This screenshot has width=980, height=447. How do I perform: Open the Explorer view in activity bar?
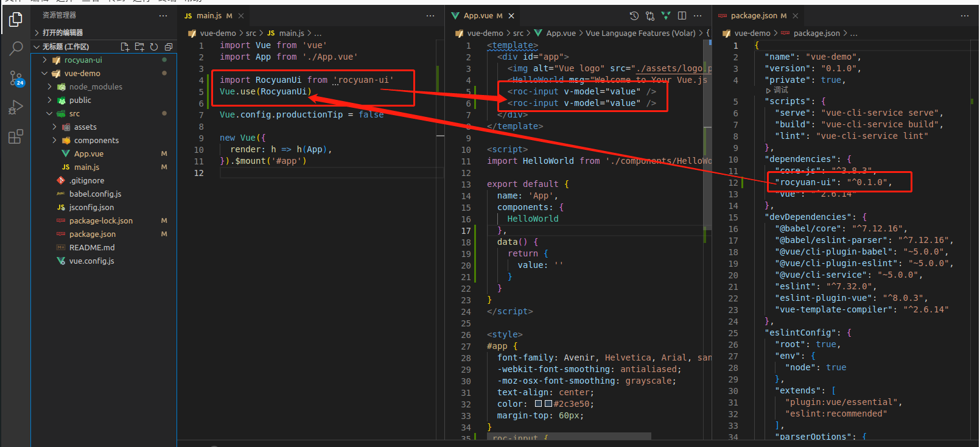pyautogui.click(x=16, y=20)
